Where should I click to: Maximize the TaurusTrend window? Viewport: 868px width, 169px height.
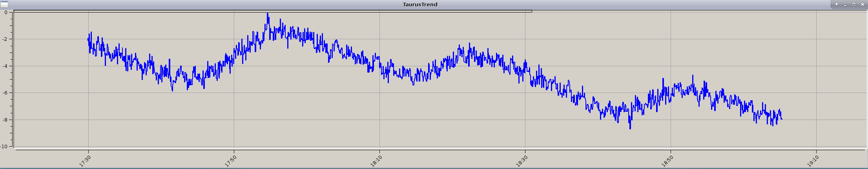point(853,5)
